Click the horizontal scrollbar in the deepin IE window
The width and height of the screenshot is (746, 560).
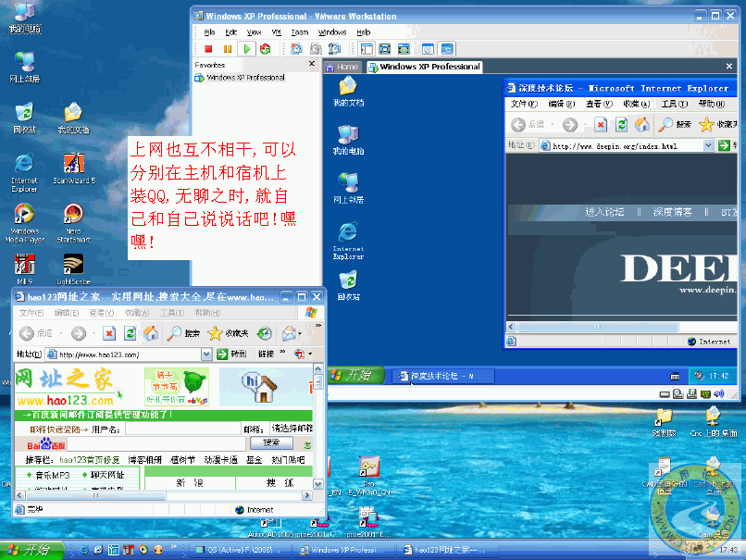coord(599,327)
